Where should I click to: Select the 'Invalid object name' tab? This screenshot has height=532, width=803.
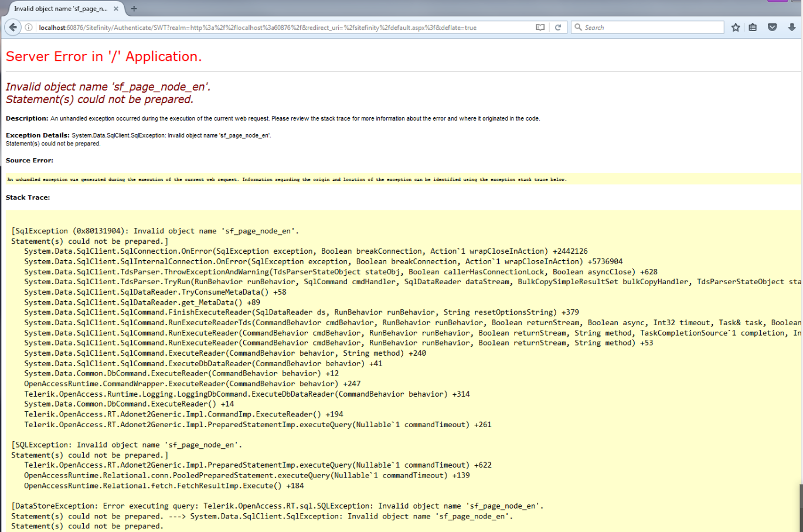click(x=59, y=9)
